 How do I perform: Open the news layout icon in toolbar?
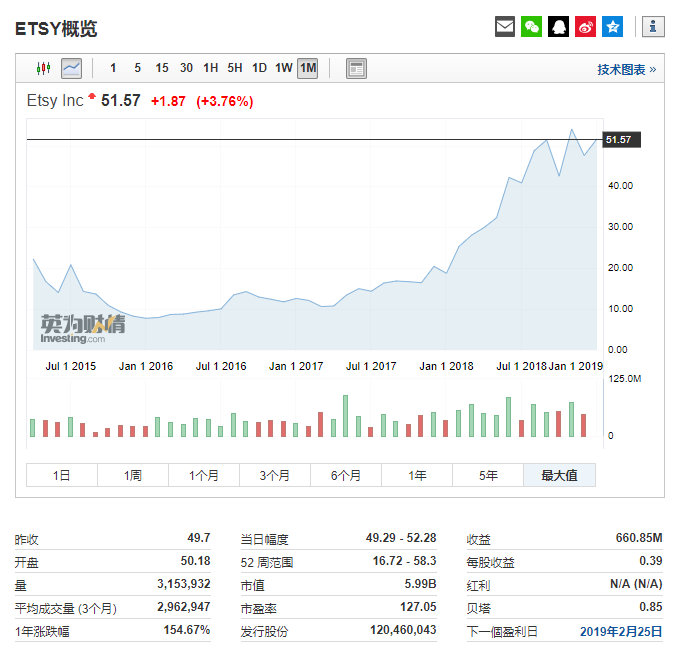[x=356, y=68]
